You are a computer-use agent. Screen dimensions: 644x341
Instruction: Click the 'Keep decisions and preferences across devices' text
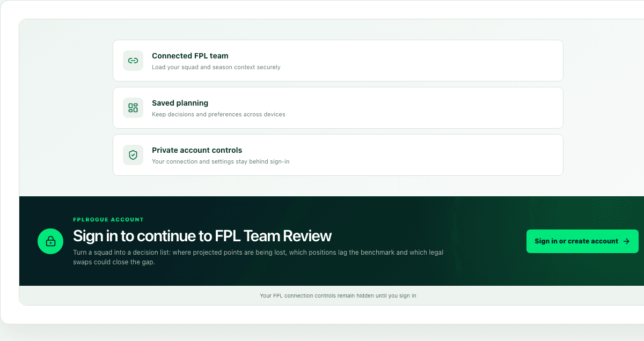coord(218,115)
